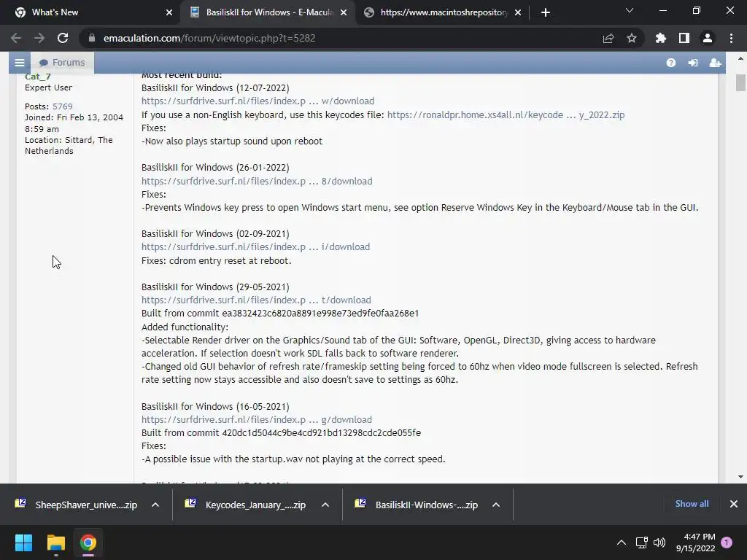The image size is (747, 560).
Task: Click scrollbar up arrow
Action: [x=740, y=58]
